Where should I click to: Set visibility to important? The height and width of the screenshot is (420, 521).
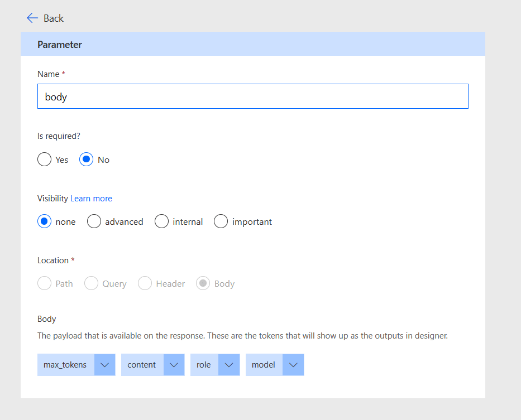(x=221, y=221)
